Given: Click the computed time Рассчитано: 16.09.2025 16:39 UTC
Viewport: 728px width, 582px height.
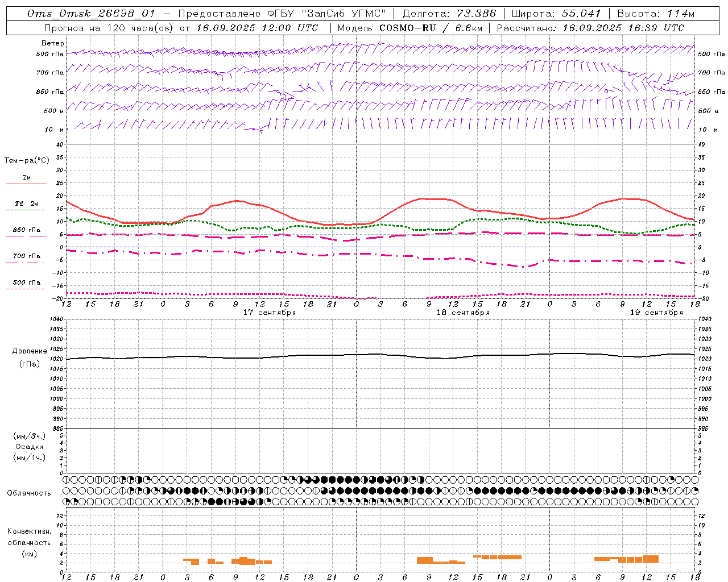Looking at the screenshot, I should [590, 28].
